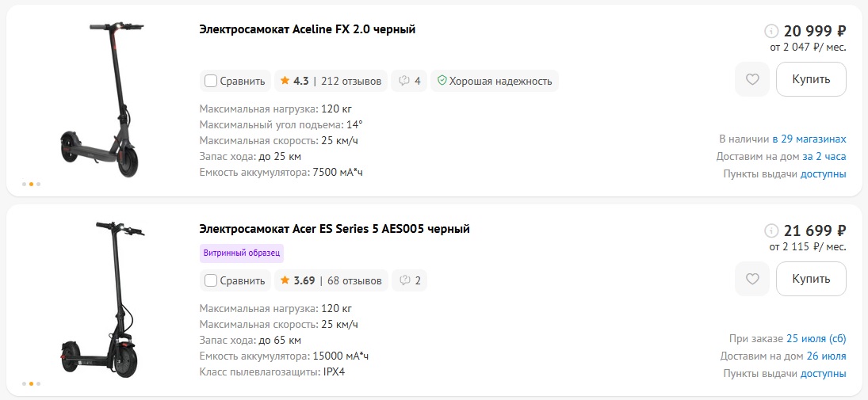Screen dimensions: 868x400
Task: Open the questions icon showing 4
Action: pyautogui.click(x=409, y=81)
